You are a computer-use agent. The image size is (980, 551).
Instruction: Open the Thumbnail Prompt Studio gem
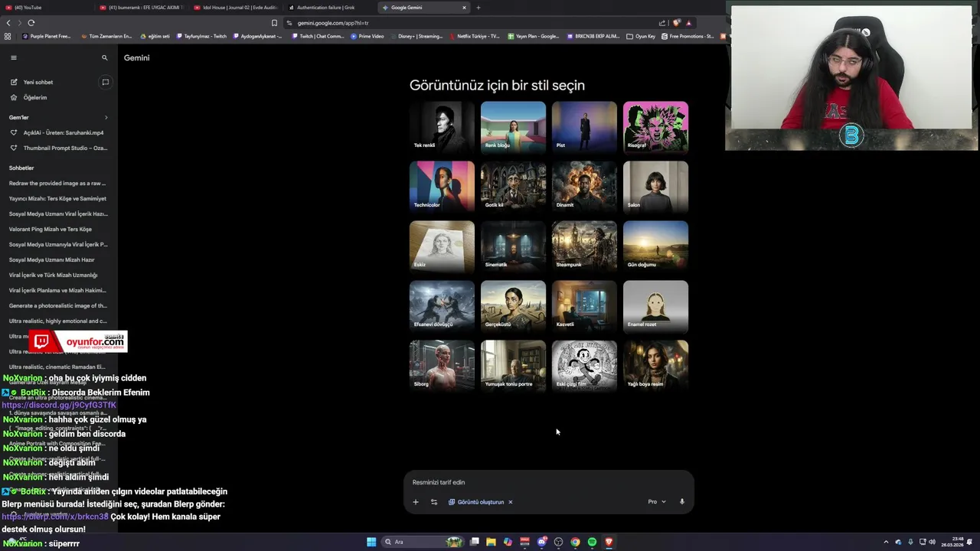coord(58,148)
